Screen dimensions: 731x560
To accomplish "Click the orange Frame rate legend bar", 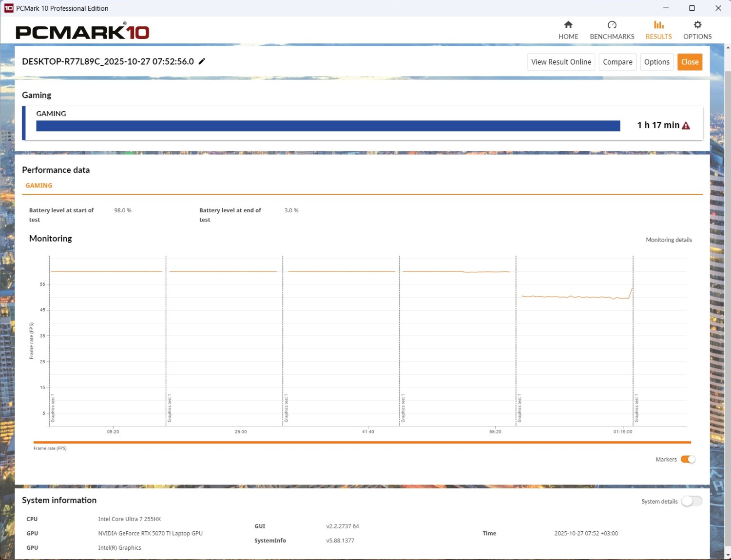I will (x=362, y=442).
